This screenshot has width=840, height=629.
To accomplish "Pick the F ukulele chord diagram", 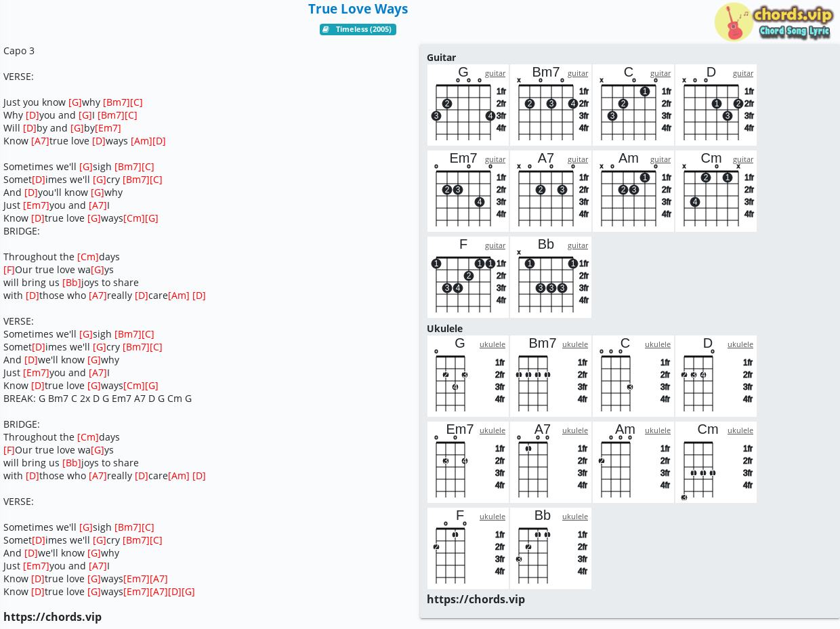I will 468,548.
